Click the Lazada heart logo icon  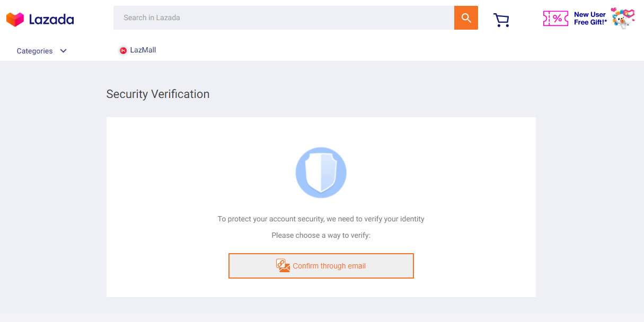[x=15, y=20]
